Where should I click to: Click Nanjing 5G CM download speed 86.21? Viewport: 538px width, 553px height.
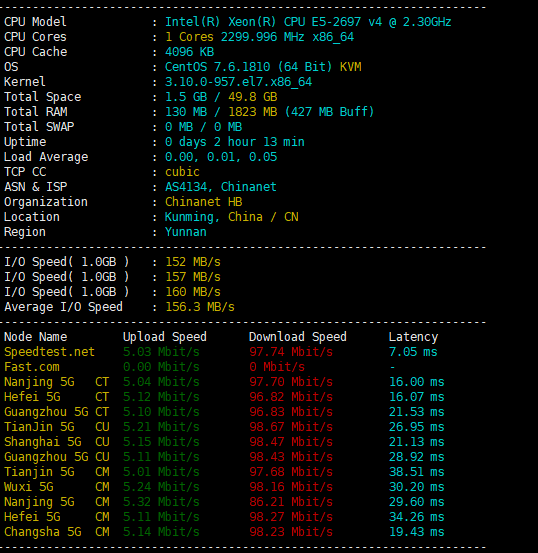291,502
